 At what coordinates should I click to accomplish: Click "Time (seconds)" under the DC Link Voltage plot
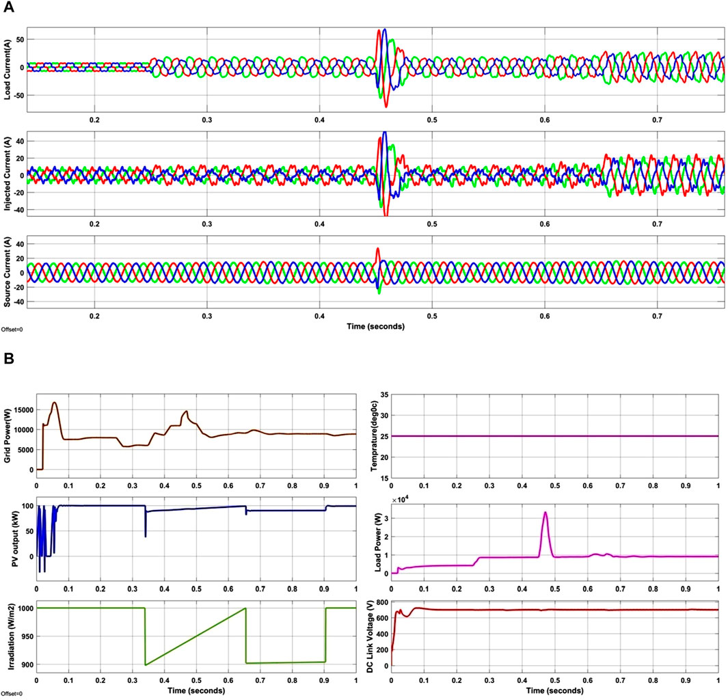(x=554, y=690)
